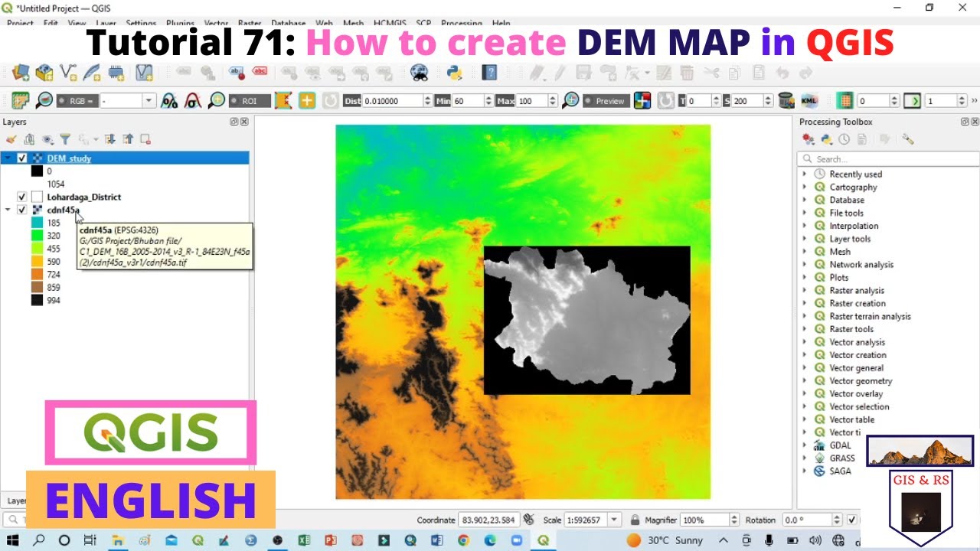Click the zoom to classification preview icon
980x551 pixels.
pyautogui.click(x=570, y=100)
